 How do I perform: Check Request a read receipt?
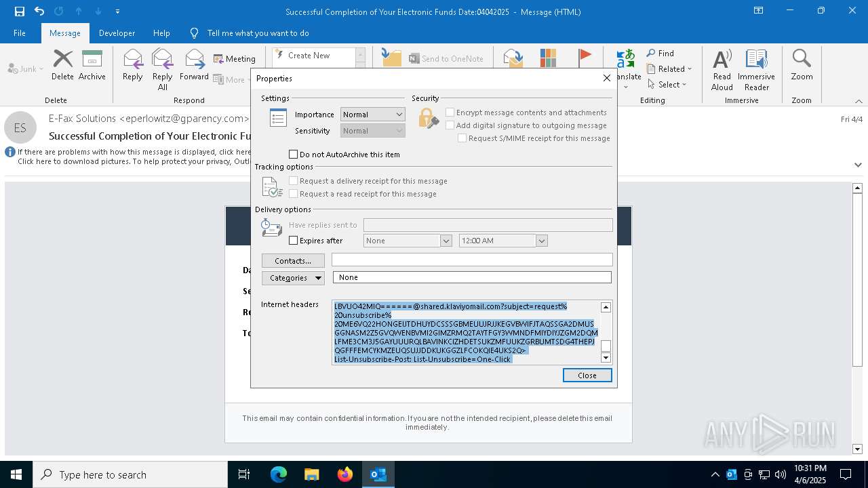coord(294,194)
